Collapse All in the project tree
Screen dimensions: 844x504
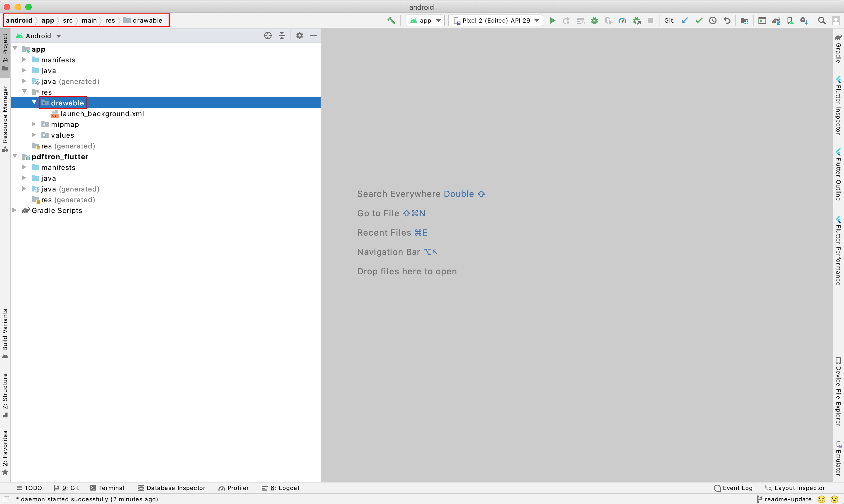click(x=282, y=35)
